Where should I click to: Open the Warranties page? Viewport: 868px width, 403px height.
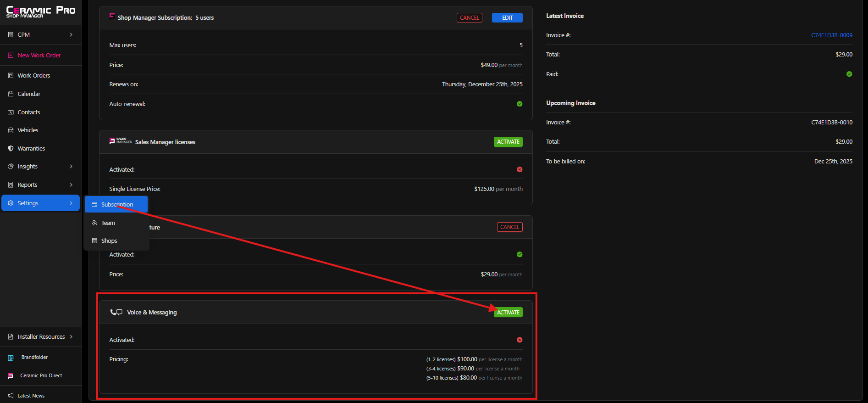pos(41,149)
